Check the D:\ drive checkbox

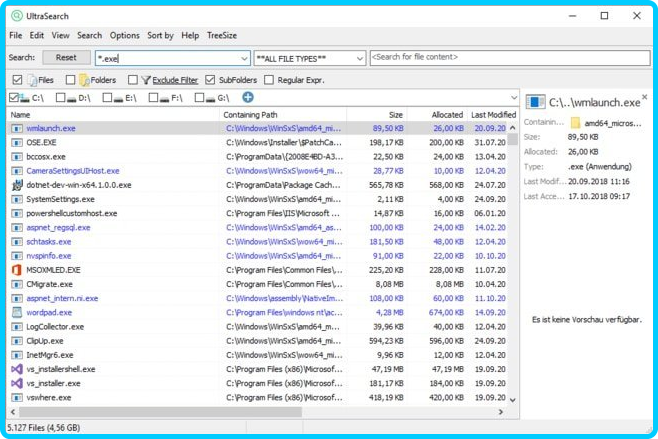(x=60, y=98)
